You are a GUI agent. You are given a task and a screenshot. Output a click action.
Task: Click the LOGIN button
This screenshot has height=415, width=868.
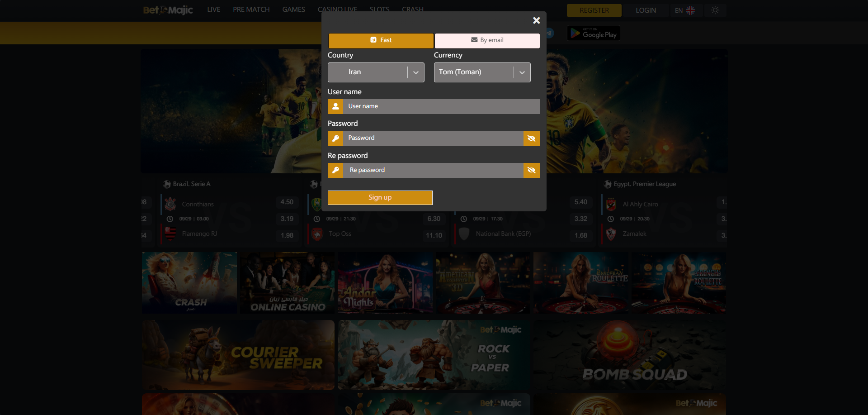646,10
